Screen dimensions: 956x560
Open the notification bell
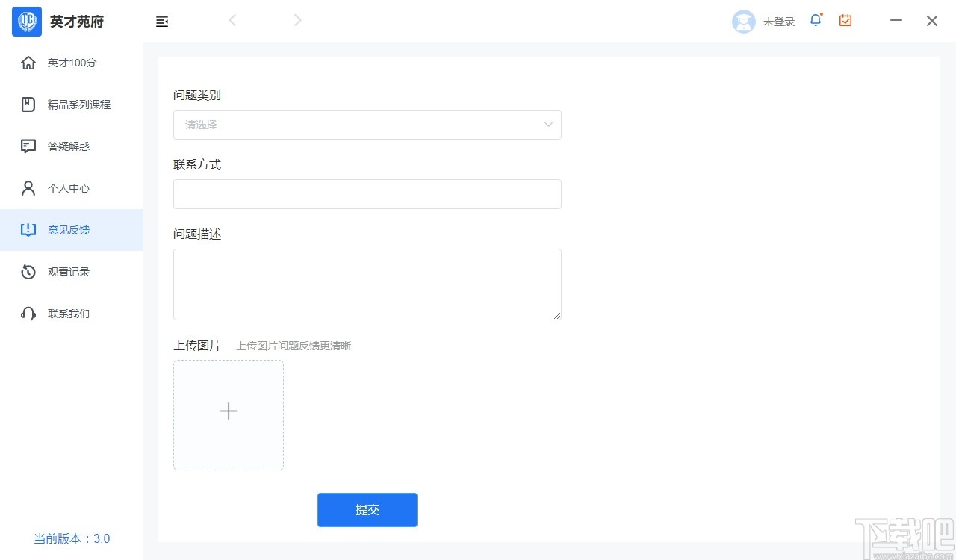coord(815,20)
